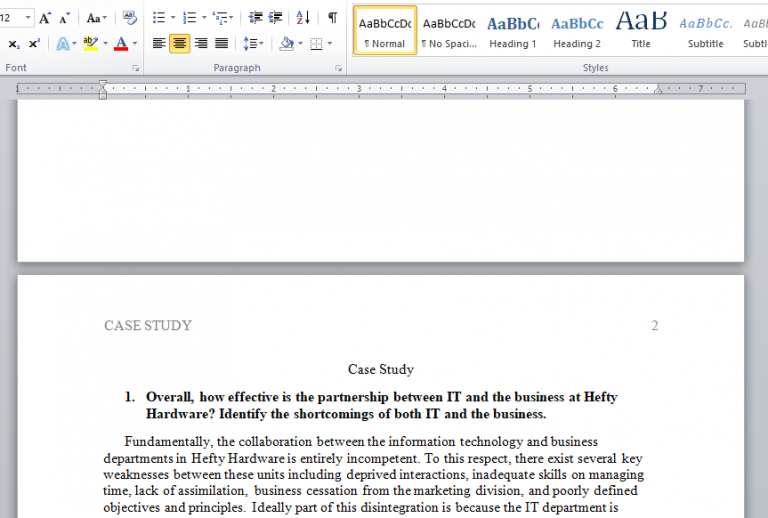Click the Clear Formatting icon
Image resolution: width=768 pixels, height=518 pixels.
coord(129,18)
